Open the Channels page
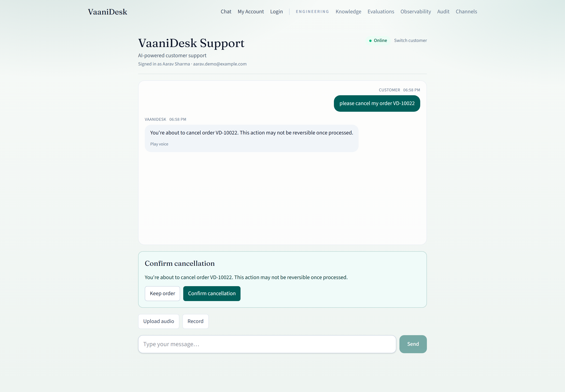Viewport: 565px width, 392px height. (x=466, y=12)
